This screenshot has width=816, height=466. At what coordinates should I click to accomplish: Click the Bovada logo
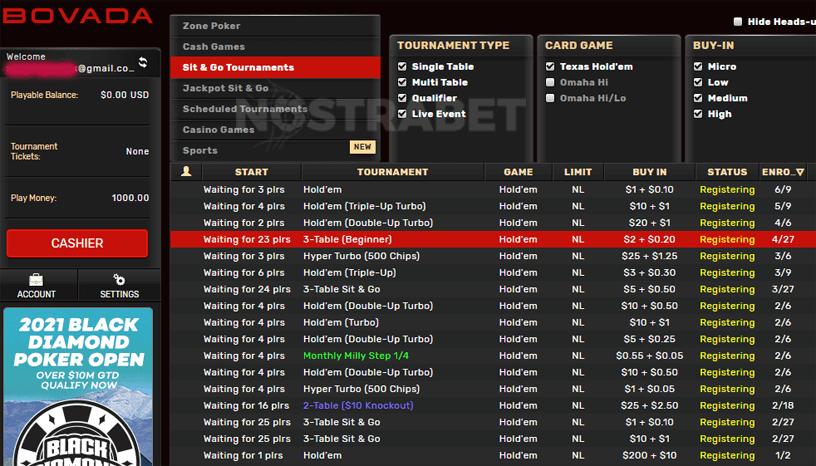point(78,15)
